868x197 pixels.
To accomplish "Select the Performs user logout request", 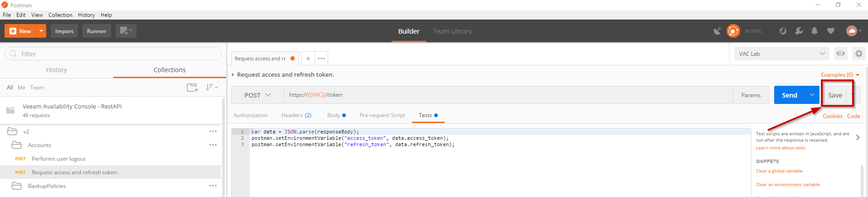I will (x=110, y=159).
